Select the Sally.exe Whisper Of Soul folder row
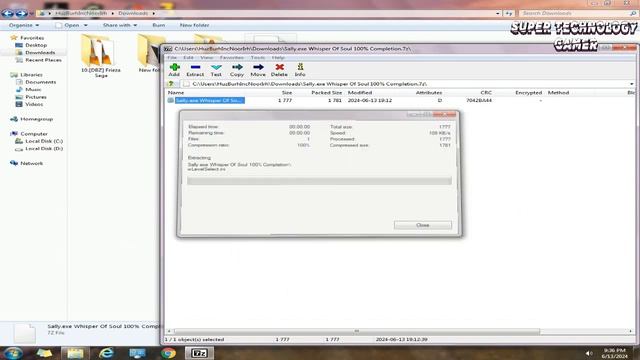 209,100
